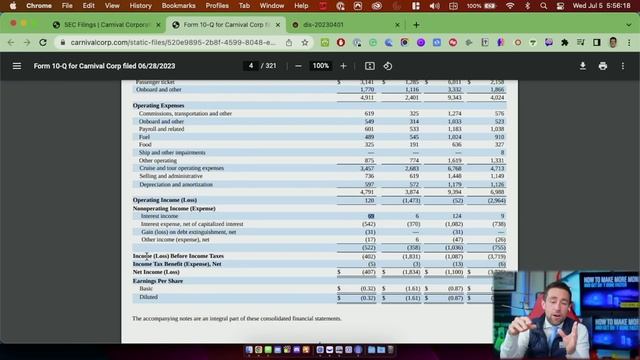
Task: Open the Window menu
Action: [x=272, y=6]
